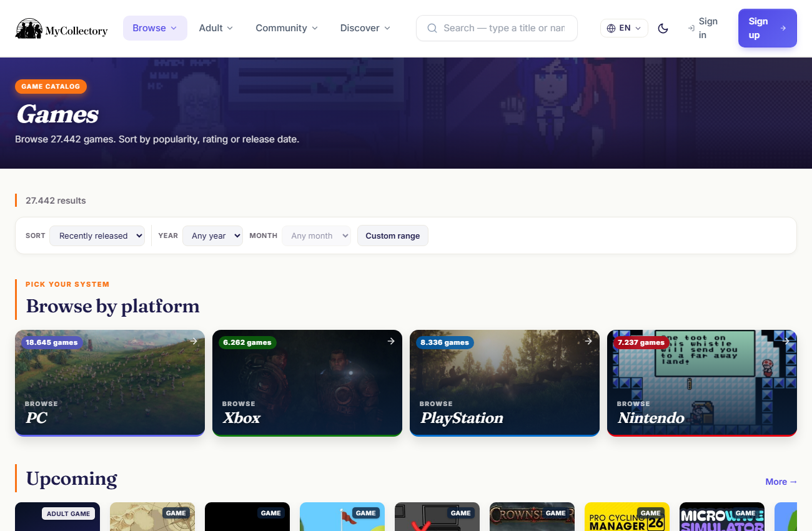Image resolution: width=812 pixels, height=531 pixels.
Task: Click the 27.442 results text
Action: tap(56, 201)
